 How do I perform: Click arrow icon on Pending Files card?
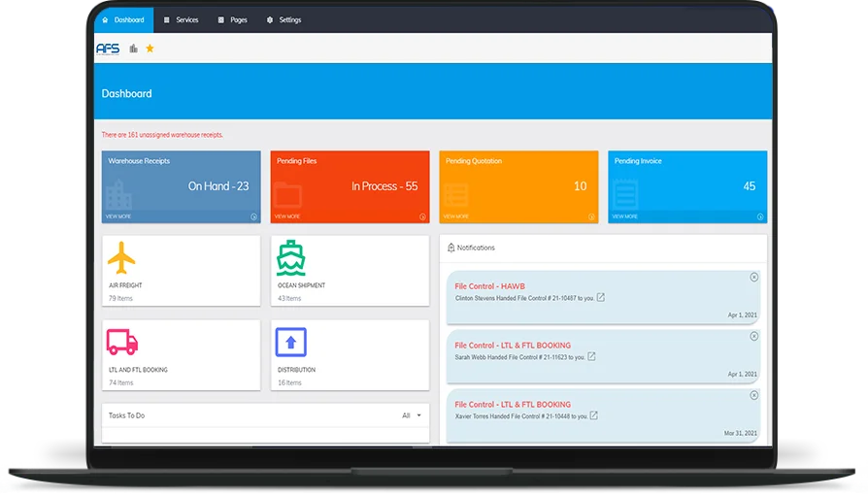click(422, 217)
